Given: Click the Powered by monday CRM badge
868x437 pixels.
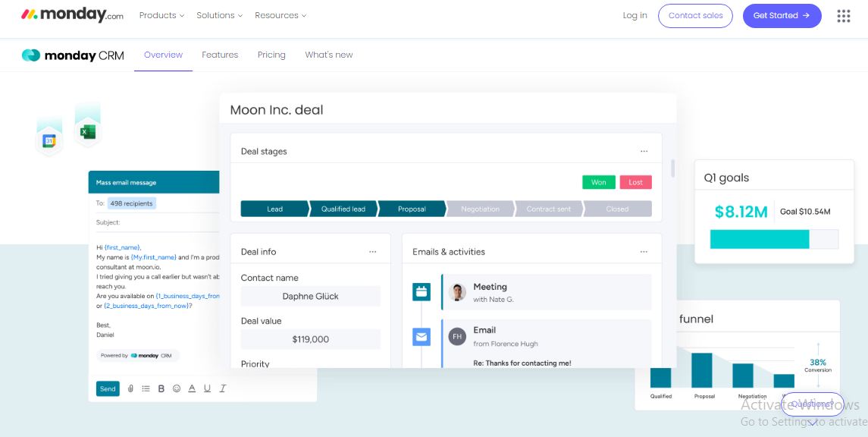Looking at the screenshot, I should (x=138, y=356).
